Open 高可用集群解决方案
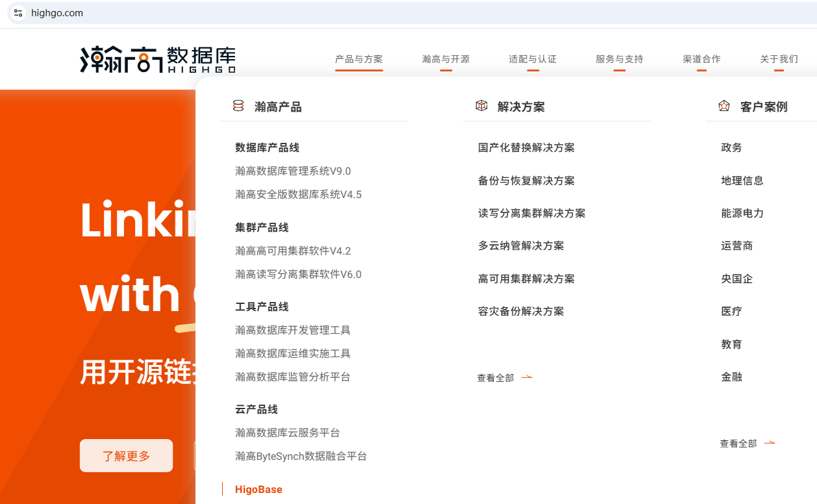Image resolution: width=817 pixels, height=504 pixels. click(x=527, y=279)
